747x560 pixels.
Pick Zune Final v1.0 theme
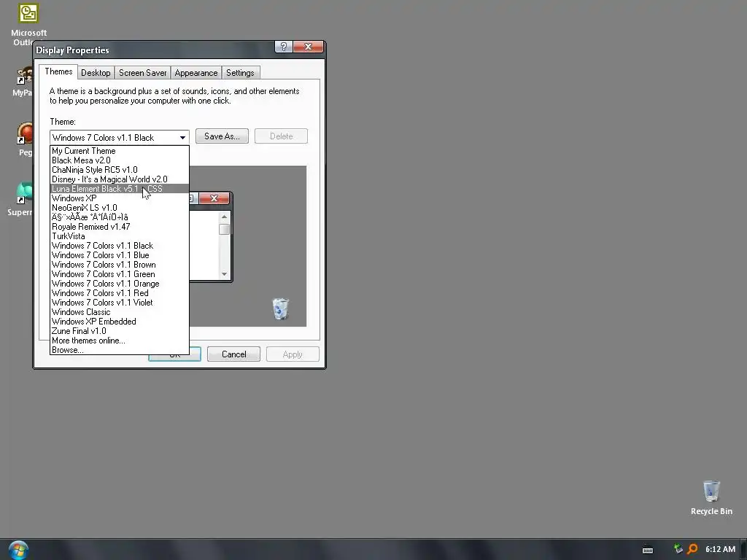click(x=120, y=332)
